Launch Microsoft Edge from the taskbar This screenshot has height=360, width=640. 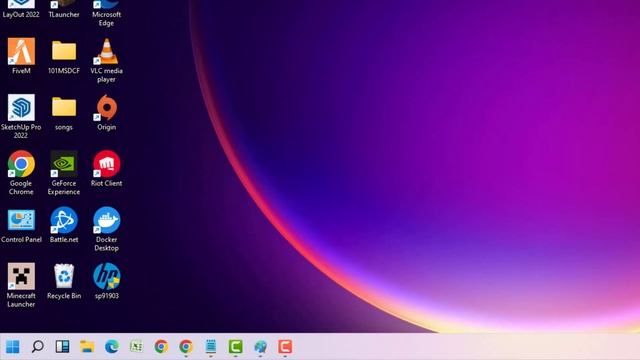pyautogui.click(x=112, y=347)
